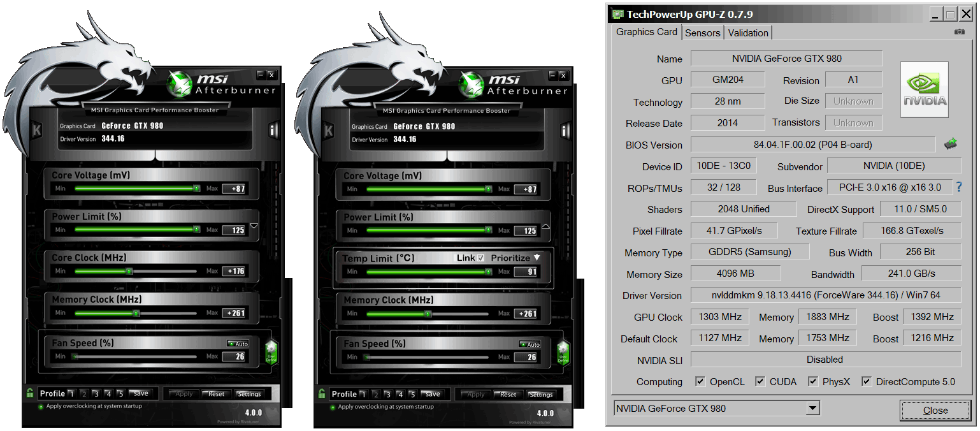Click the NVIDIA logo in GPU-Z
Screen dimensions: 980x431
924,90
